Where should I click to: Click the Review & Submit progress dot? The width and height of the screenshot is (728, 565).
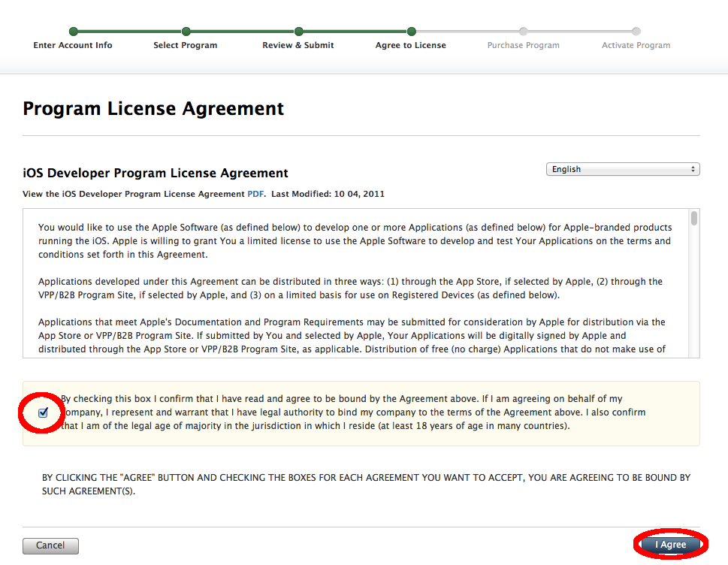pos(298,32)
